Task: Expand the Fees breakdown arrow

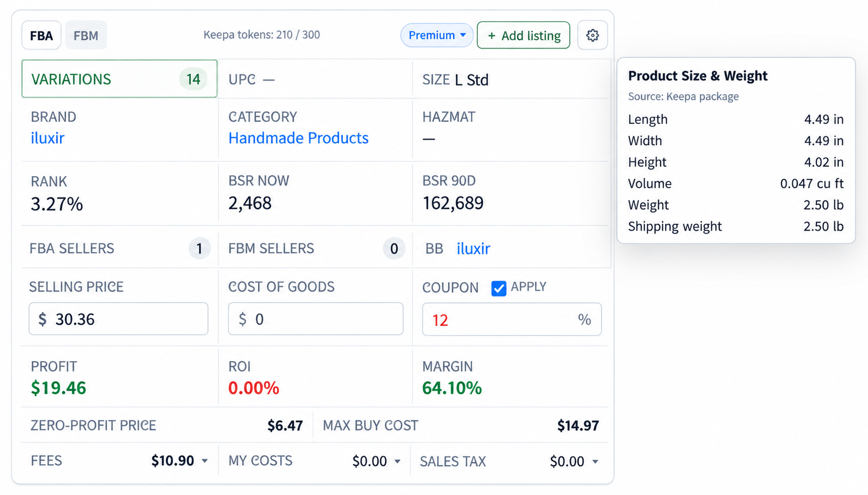Action: point(205,461)
